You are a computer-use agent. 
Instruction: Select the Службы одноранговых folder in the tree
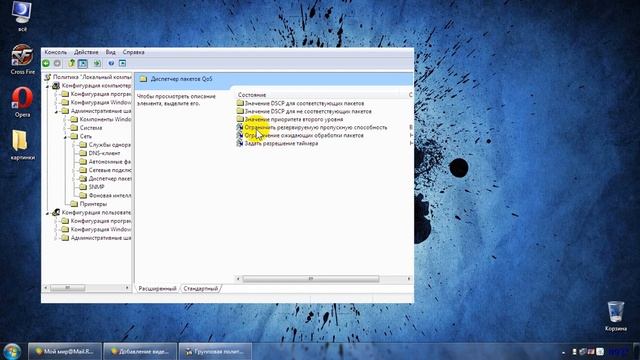click(110, 145)
